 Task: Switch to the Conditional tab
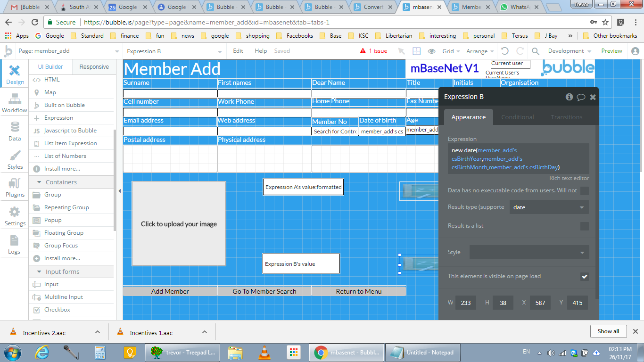tap(517, 117)
